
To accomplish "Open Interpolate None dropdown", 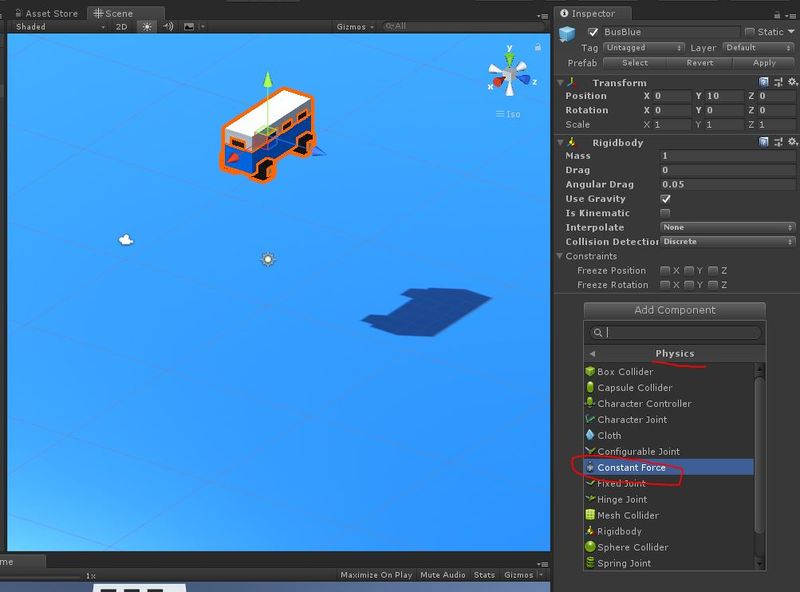I will tap(728, 227).
